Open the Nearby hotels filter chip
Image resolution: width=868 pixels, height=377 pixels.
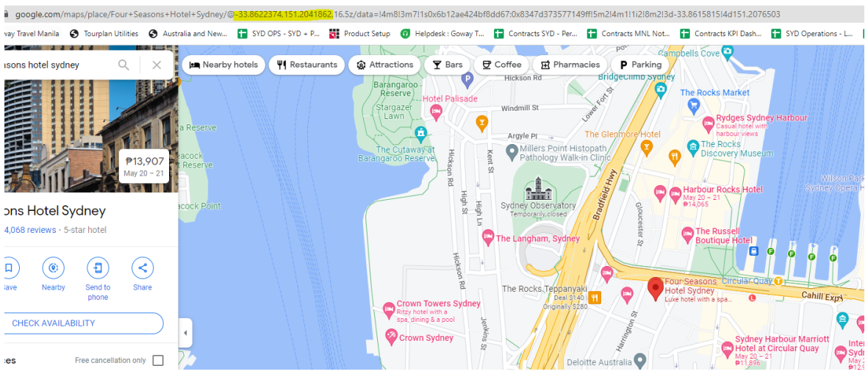pos(223,65)
